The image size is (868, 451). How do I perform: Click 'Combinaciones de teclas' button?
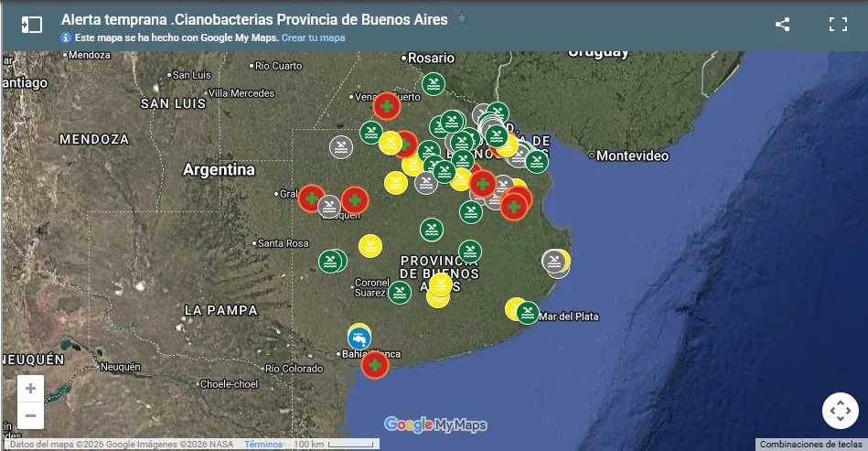coord(809,444)
